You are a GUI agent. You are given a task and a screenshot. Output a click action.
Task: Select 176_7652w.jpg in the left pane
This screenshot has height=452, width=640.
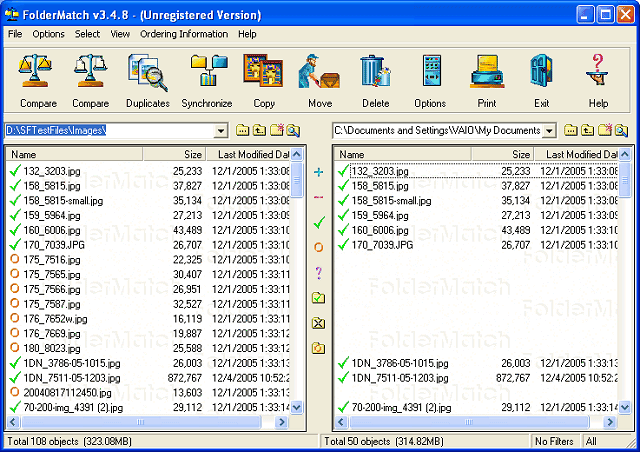(149, 318)
